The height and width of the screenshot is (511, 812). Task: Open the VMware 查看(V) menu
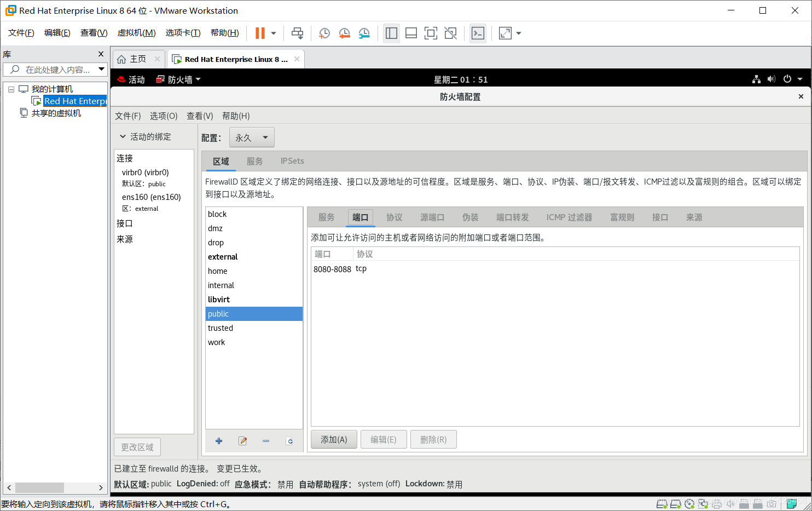click(94, 33)
